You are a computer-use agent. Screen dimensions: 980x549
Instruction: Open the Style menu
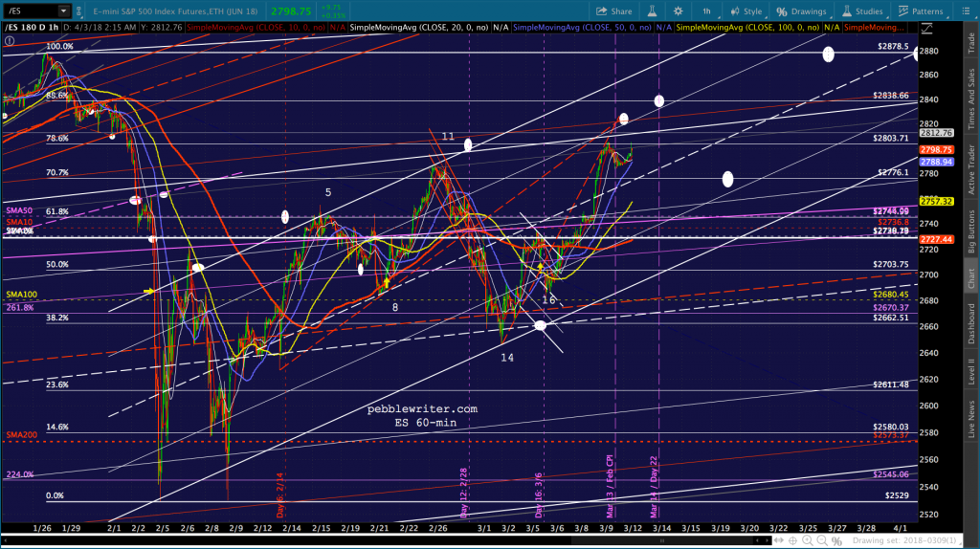746,11
